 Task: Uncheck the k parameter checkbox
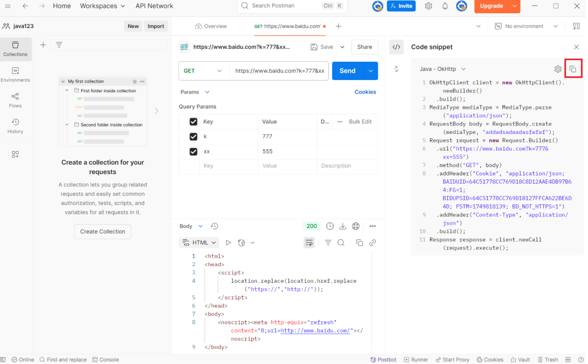[193, 136]
